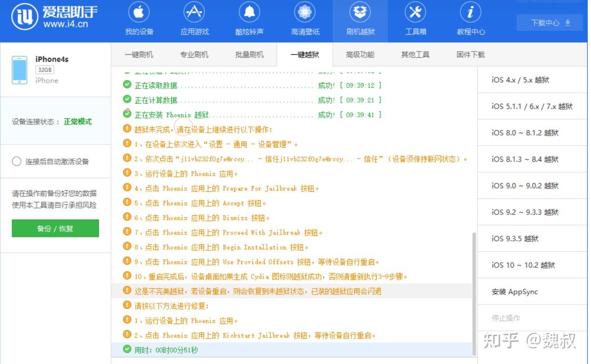Switch to 批量刷机 tab

click(x=249, y=55)
